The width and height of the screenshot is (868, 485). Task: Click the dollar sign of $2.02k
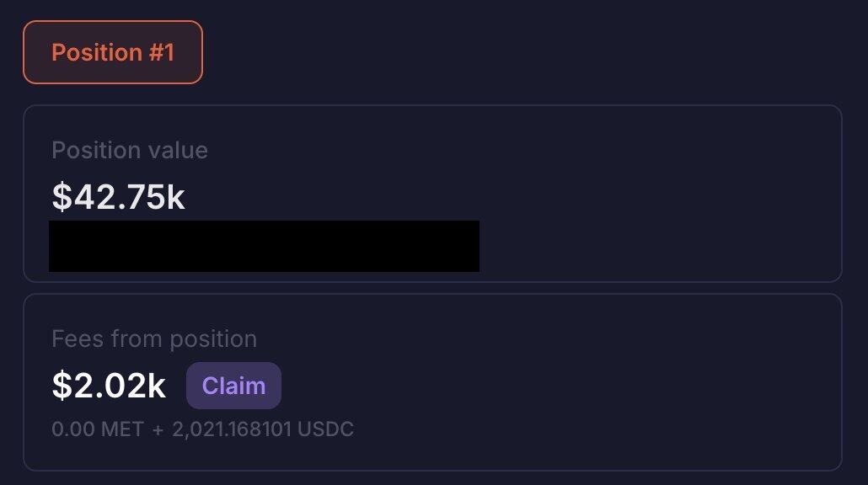pos(61,386)
